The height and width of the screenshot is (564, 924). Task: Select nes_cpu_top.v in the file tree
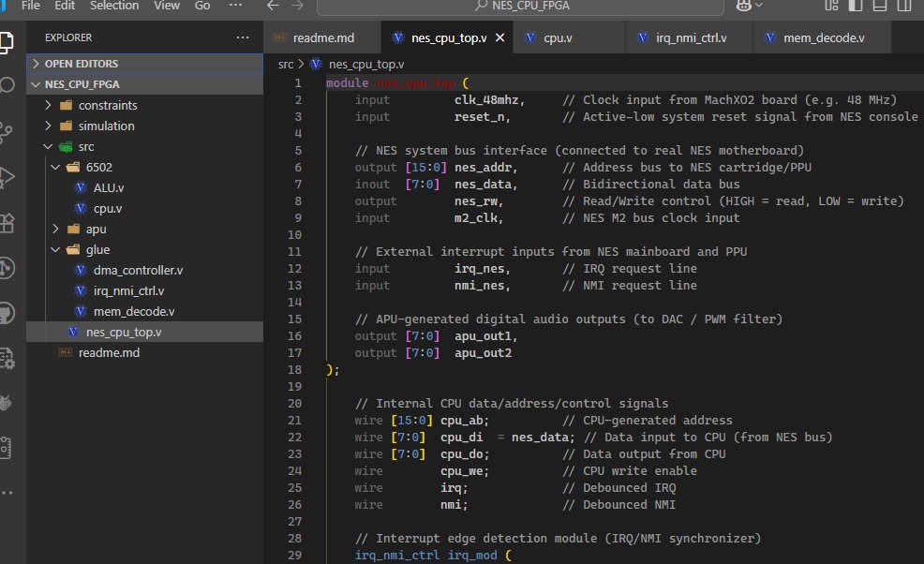pyautogui.click(x=144, y=332)
